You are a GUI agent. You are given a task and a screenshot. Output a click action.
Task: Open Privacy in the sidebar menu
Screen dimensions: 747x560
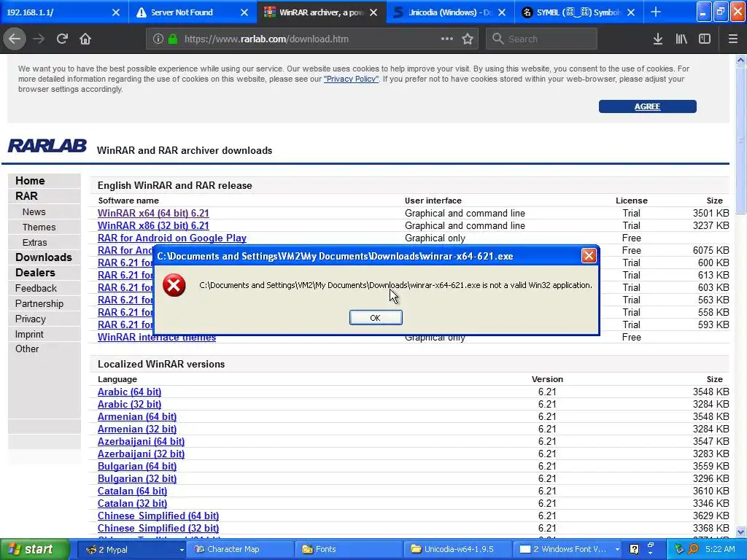tap(31, 319)
